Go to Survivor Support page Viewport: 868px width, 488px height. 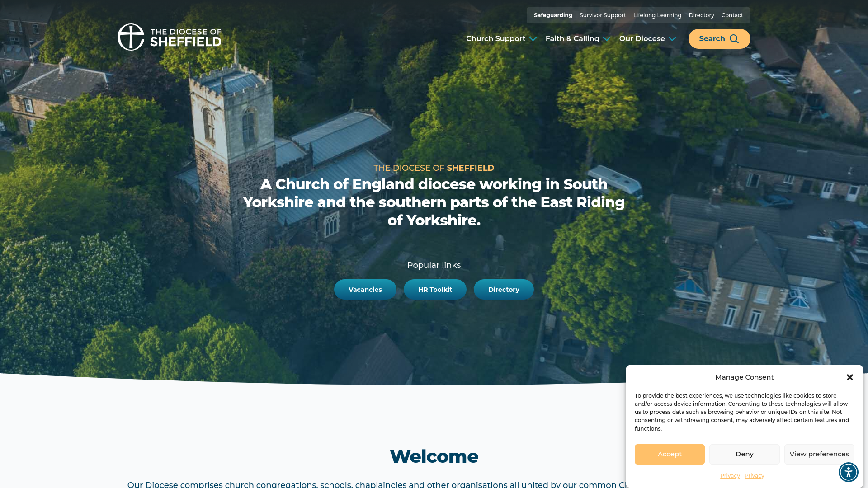[603, 15]
